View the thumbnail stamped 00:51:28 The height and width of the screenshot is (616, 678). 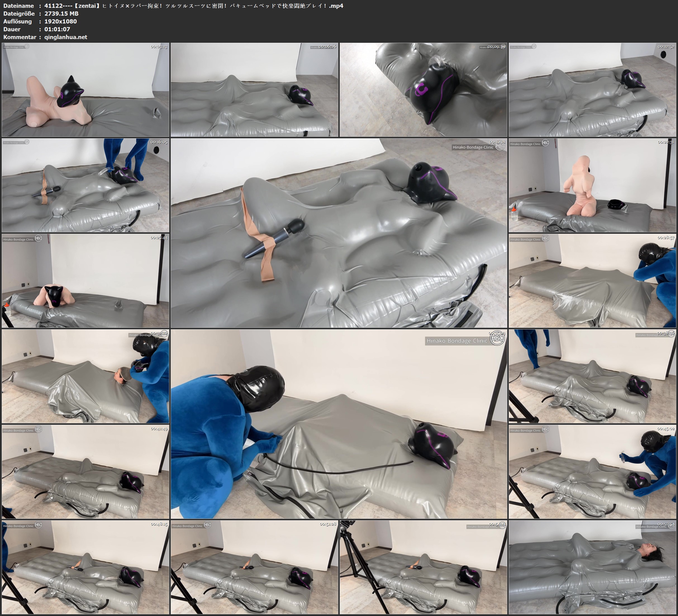coord(254,567)
